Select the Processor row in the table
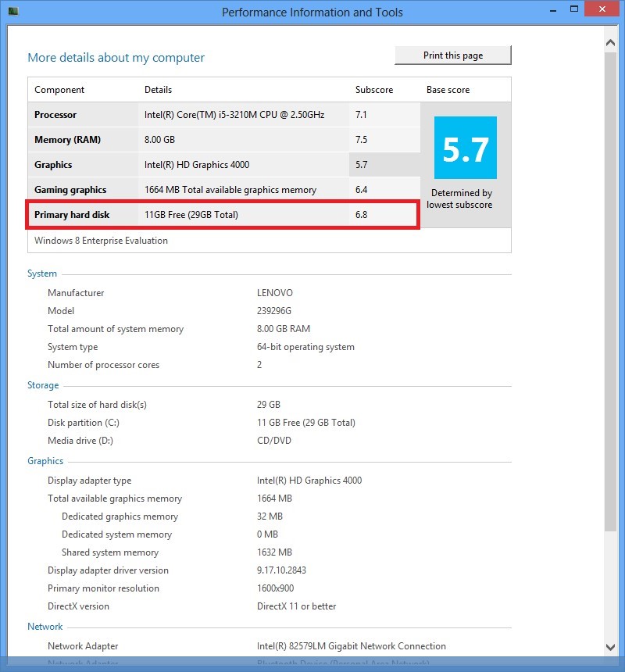625x672 pixels. [x=187, y=115]
